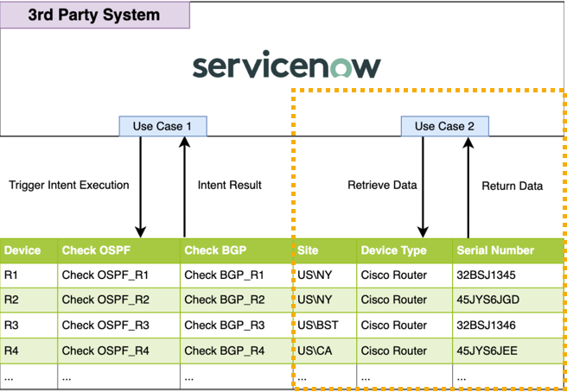Image resolution: width=567 pixels, height=392 pixels.
Task: Click the Check OSPF_R1 cell
Action: (x=105, y=275)
